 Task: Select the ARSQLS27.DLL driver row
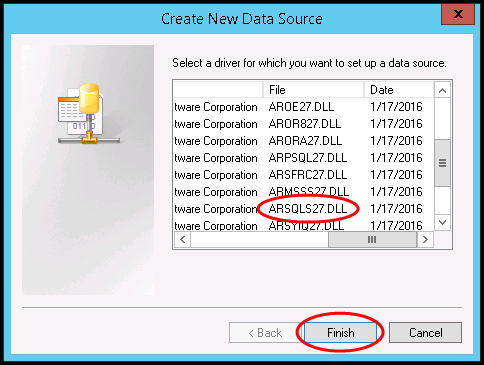(x=303, y=209)
